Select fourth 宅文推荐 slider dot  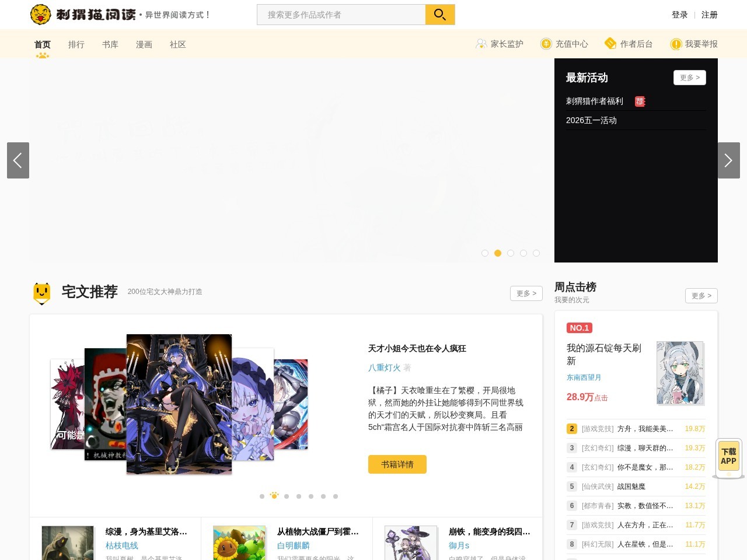click(299, 496)
